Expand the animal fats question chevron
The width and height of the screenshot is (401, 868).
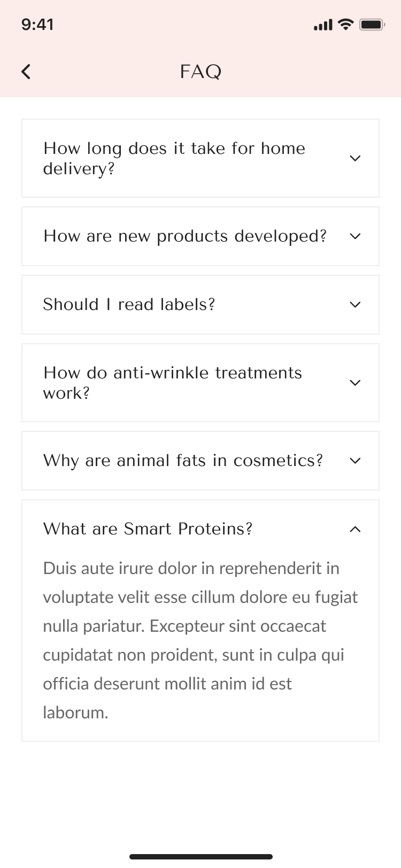click(x=355, y=461)
